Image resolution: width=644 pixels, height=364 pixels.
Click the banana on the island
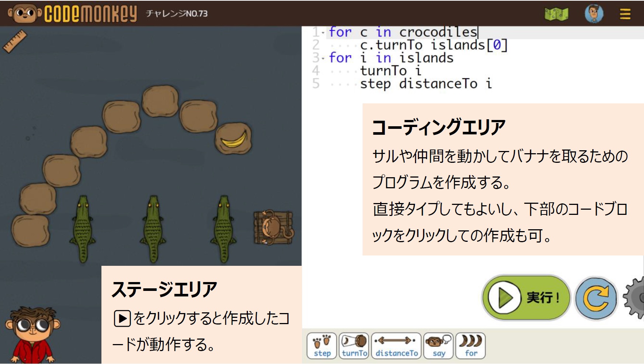coord(234,139)
